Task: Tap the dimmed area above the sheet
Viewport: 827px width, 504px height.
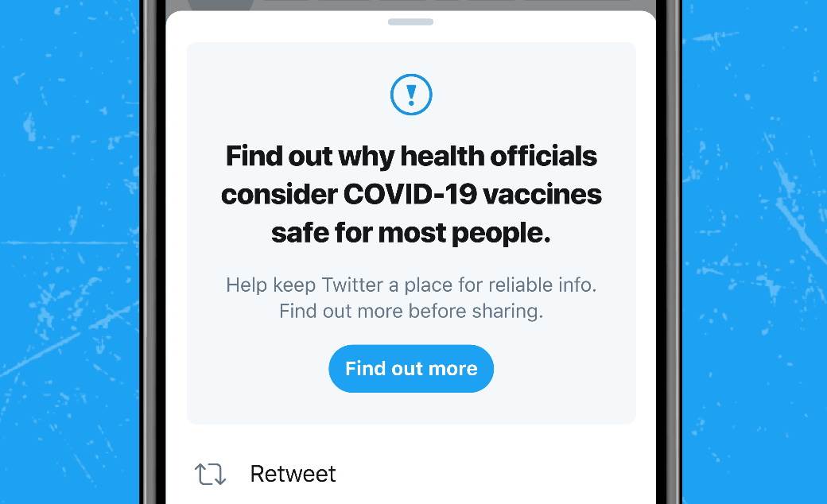Action: 445,5
